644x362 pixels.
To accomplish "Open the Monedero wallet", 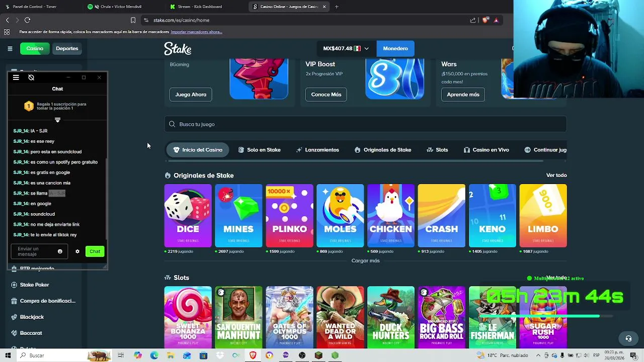I will [x=395, y=49].
